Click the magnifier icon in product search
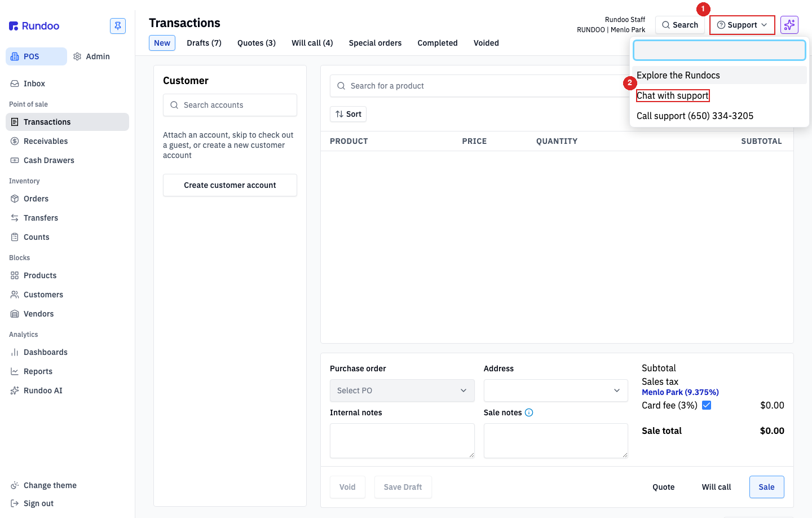 [341, 86]
